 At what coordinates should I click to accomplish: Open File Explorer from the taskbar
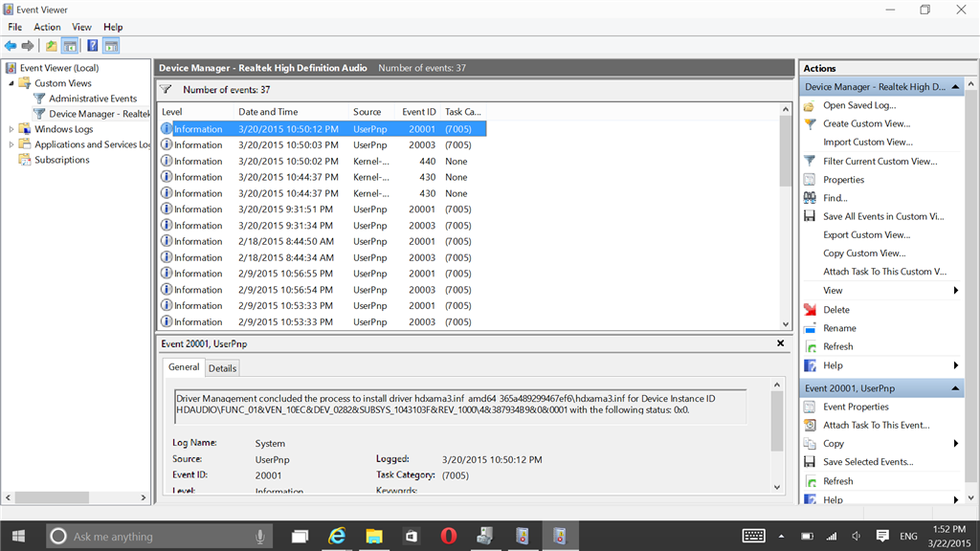(374, 536)
